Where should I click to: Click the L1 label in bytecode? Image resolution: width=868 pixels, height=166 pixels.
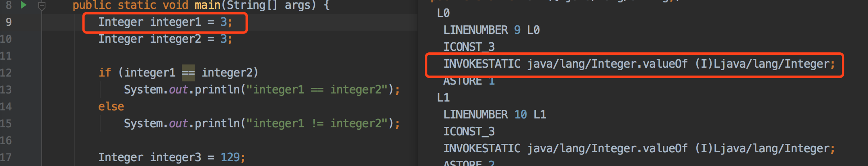click(443, 98)
